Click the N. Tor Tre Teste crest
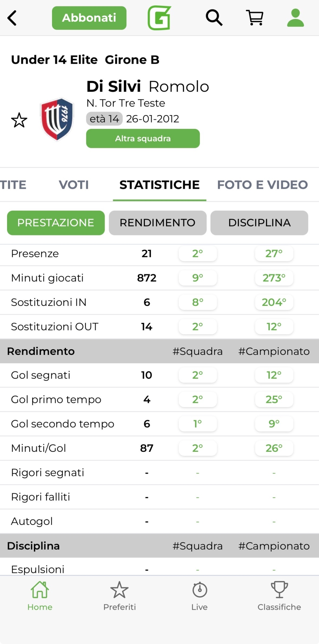319x644 pixels. pyautogui.click(x=57, y=119)
